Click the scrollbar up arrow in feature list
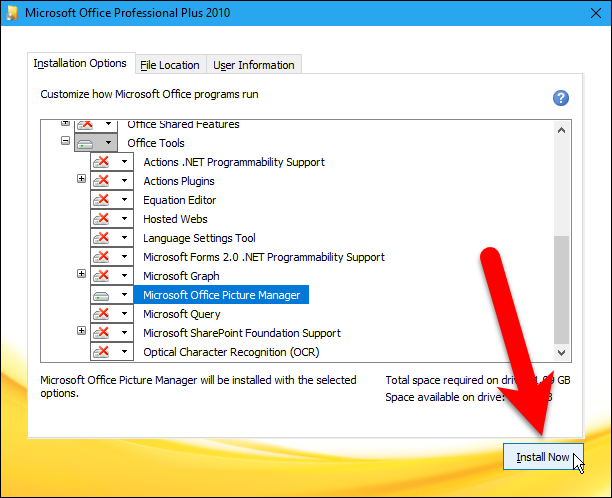The height and width of the screenshot is (498, 612). (562, 130)
